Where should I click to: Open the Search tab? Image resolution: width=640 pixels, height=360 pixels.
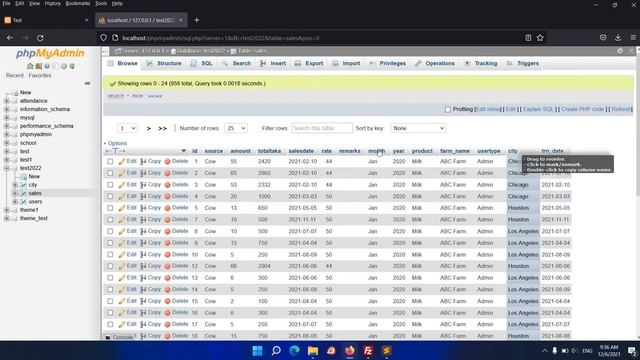tap(237, 64)
